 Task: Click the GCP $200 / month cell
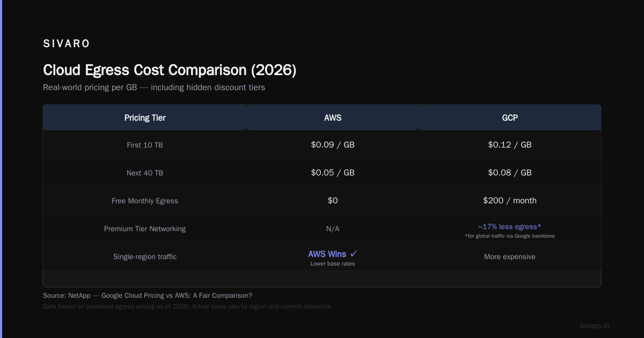tap(510, 201)
